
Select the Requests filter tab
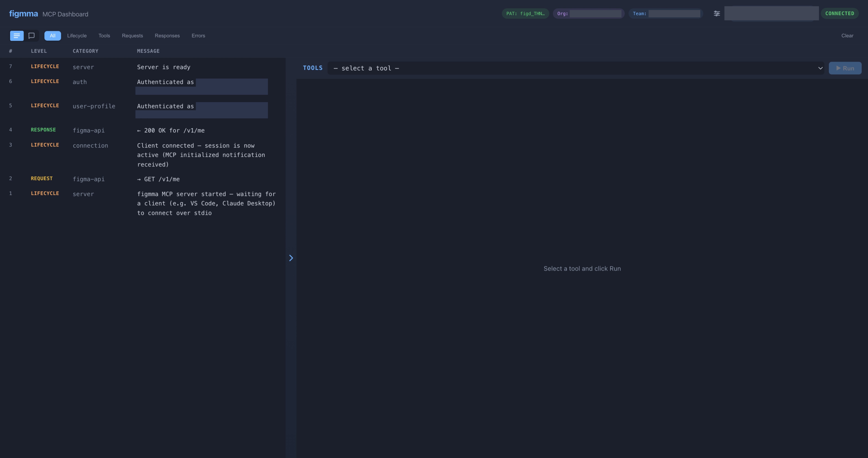pos(132,36)
